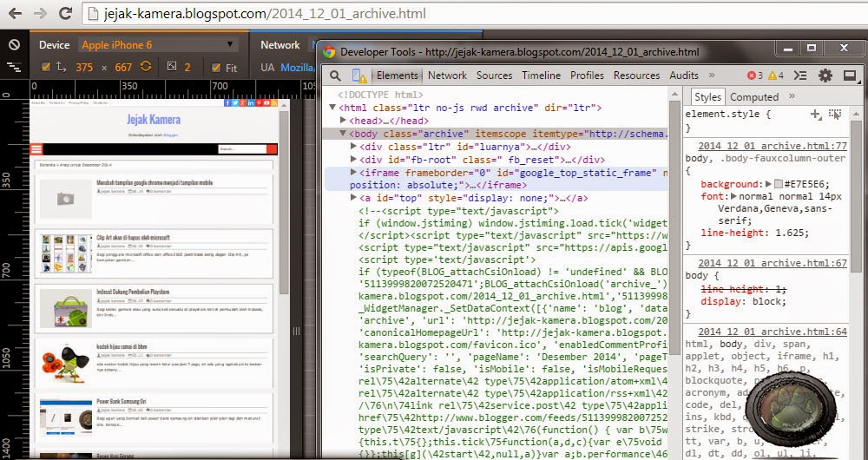Screen dimensions: 868x460
Task: Open post Indosat Dukung Pembelian Playstore
Action: 133,292
